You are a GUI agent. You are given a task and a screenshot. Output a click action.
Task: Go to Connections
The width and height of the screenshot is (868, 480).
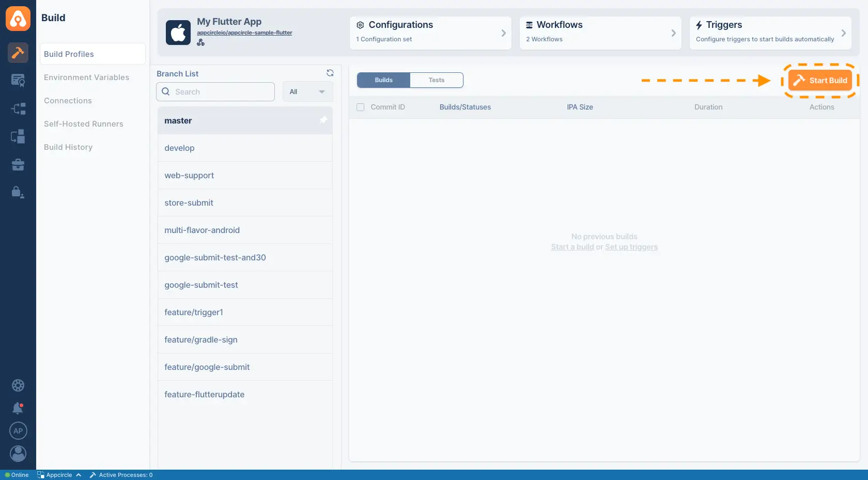[x=68, y=101]
